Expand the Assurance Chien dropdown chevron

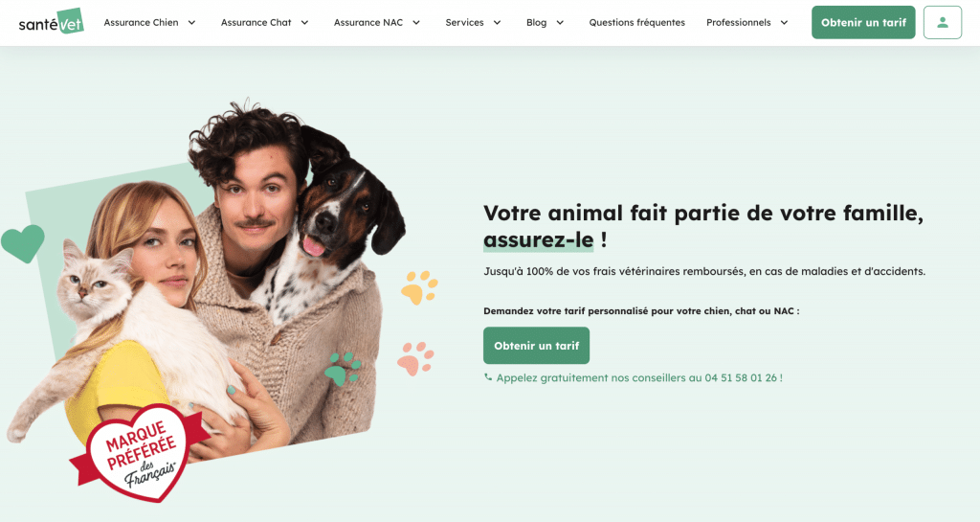(x=191, y=22)
